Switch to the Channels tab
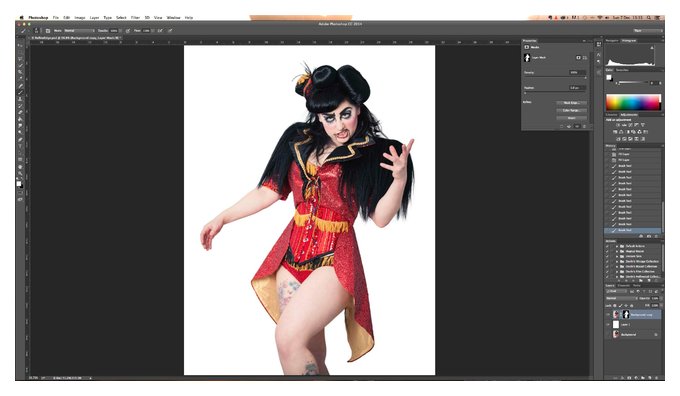 [x=623, y=285]
